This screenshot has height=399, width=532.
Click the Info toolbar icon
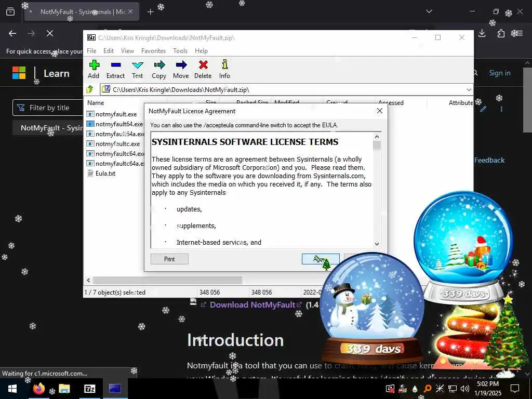pos(224,69)
